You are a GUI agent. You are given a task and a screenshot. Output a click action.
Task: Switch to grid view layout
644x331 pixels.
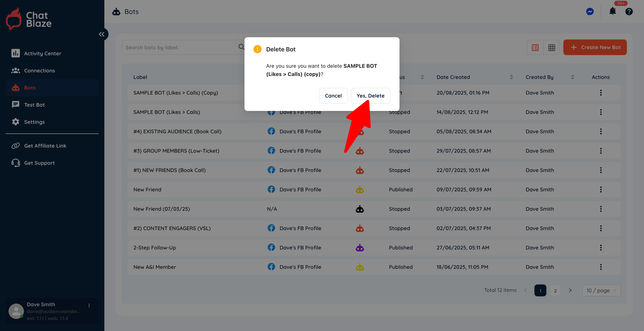[x=552, y=47]
